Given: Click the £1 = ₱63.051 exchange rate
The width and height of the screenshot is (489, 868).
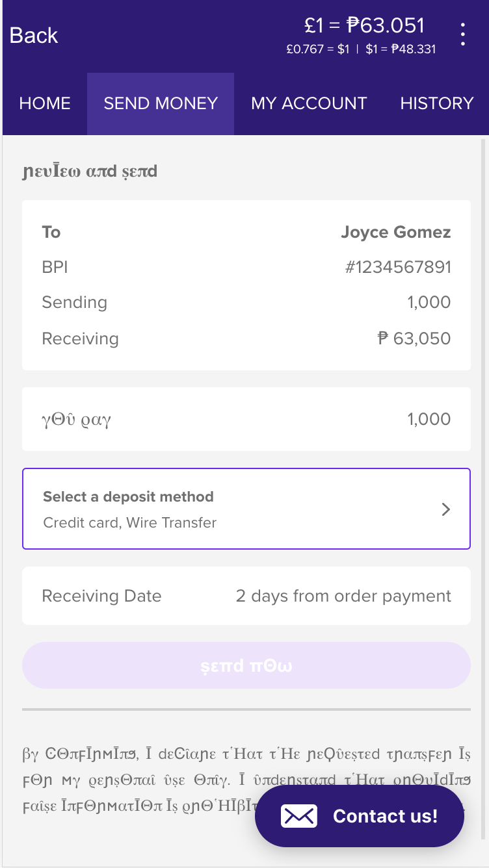Looking at the screenshot, I should pos(364,25).
